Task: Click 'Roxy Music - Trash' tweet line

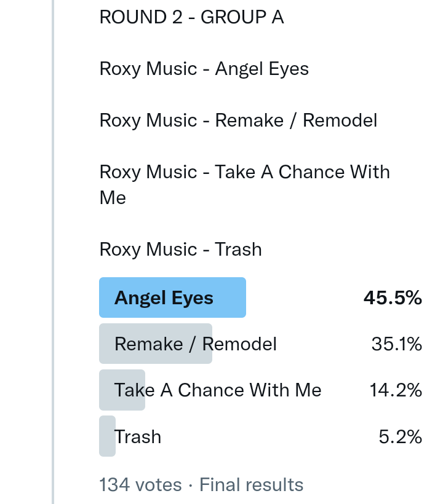Action: tap(180, 250)
